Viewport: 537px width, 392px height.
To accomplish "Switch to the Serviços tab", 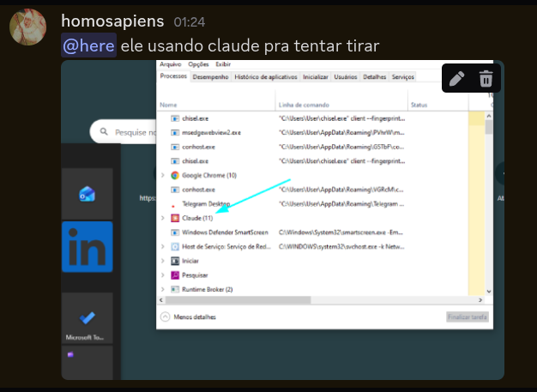I will [x=403, y=76].
